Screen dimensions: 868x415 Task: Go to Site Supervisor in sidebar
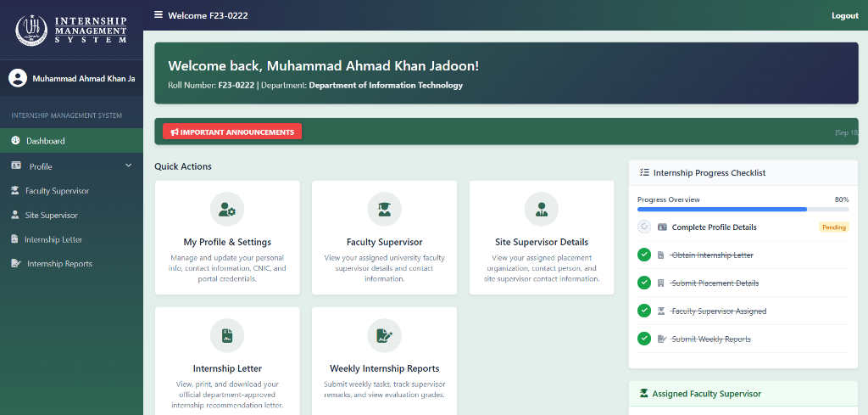(x=71, y=215)
